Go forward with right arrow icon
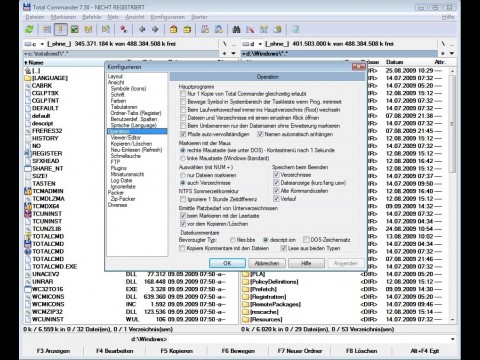 (155, 29)
